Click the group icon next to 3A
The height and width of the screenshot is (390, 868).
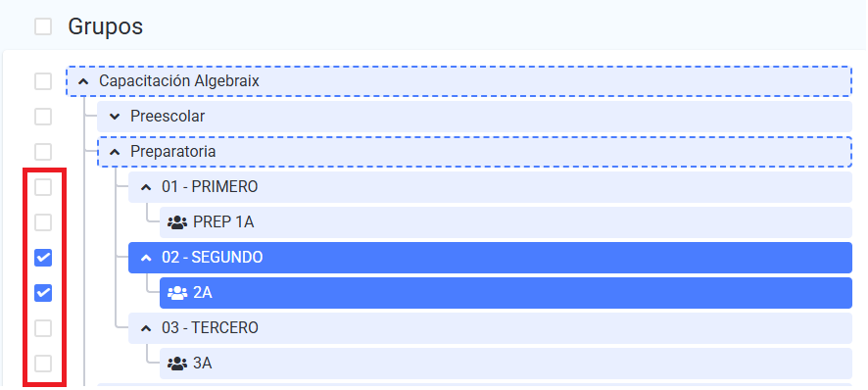point(177,364)
